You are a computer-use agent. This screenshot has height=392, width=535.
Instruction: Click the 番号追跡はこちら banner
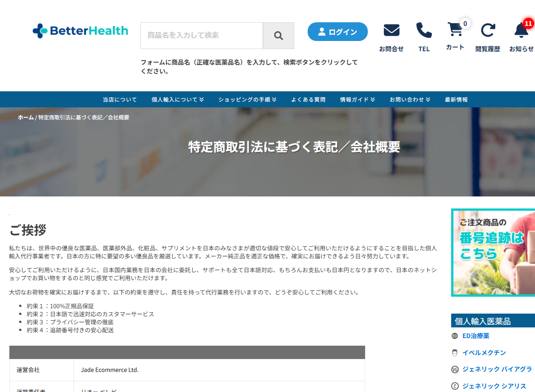[x=493, y=253]
